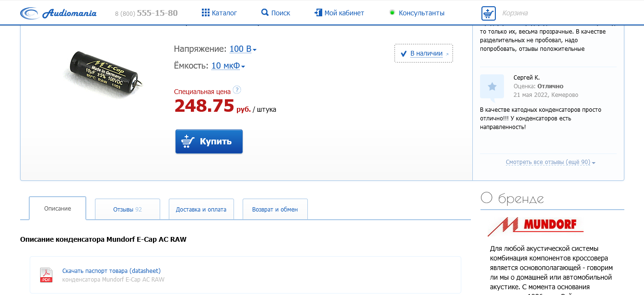The width and height of the screenshot is (644, 295).
Task: Click the В наличии availability link
Action: pyautogui.click(x=426, y=53)
